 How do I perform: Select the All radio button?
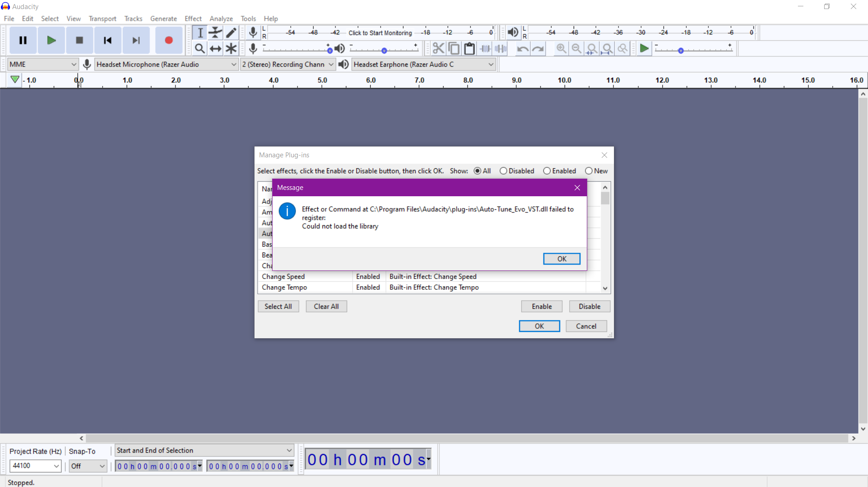[477, 171]
